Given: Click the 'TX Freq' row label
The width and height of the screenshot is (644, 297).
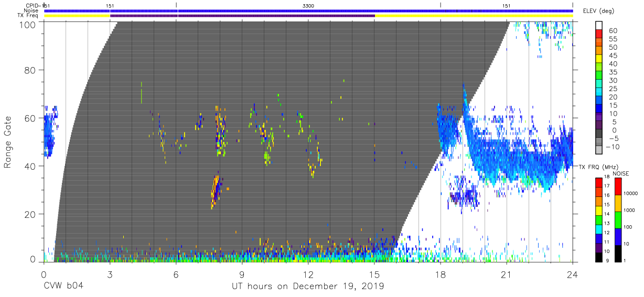Looking at the screenshot, I should pos(29,16).
